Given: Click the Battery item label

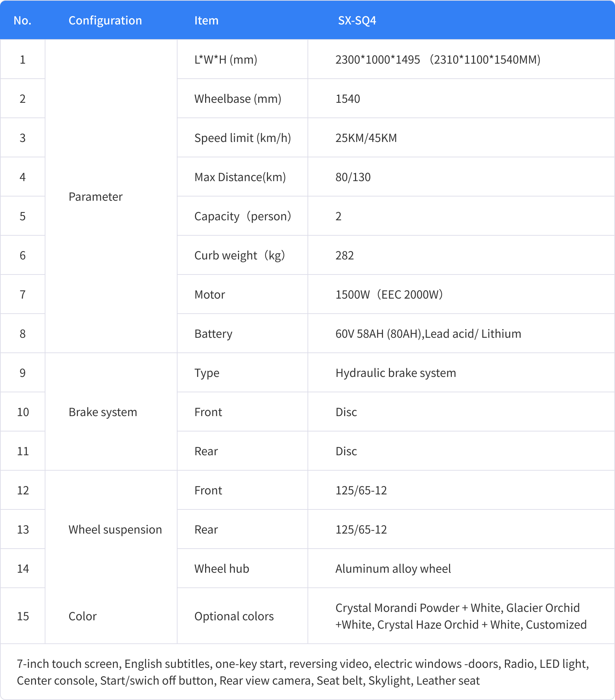Looking at the screenshot, I should (213, 334).
